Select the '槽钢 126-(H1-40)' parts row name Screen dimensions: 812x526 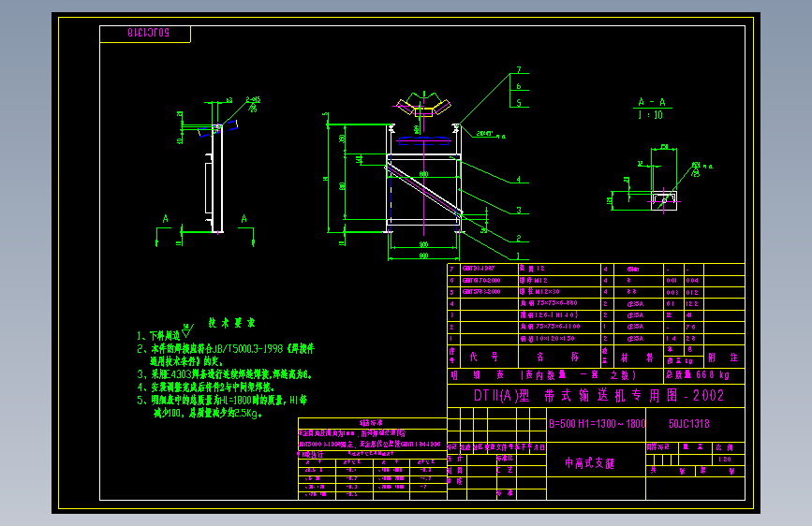[549, 314]
